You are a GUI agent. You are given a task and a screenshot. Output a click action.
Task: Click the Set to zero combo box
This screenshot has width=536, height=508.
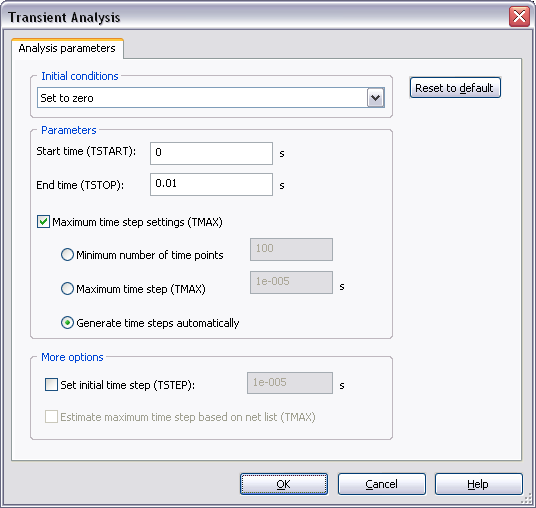click(211, 98)
